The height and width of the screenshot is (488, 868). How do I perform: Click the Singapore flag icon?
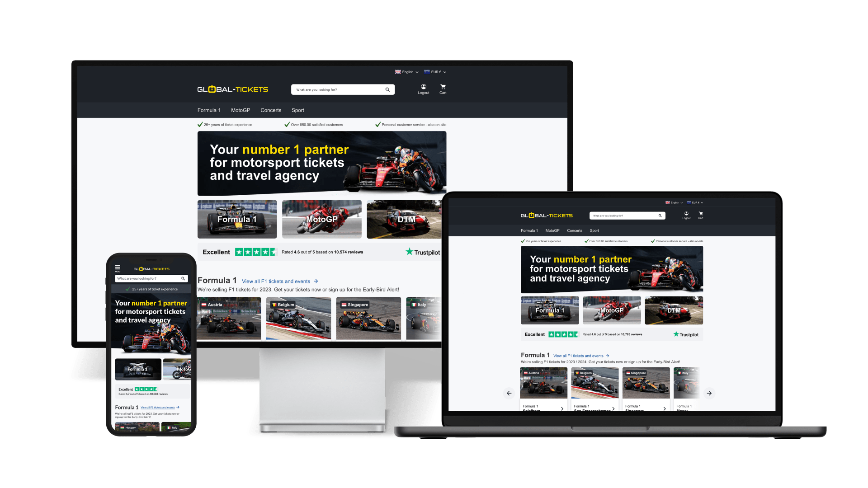click(344, 304)
